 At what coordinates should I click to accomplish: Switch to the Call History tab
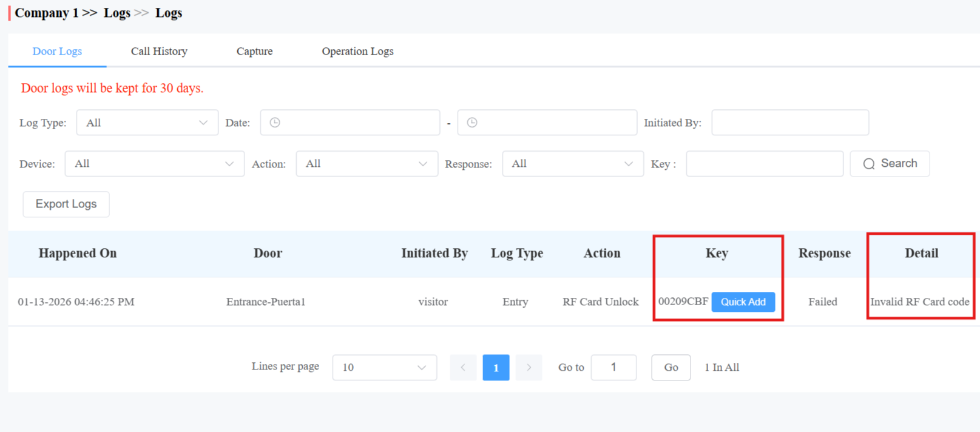click(159, 52)
